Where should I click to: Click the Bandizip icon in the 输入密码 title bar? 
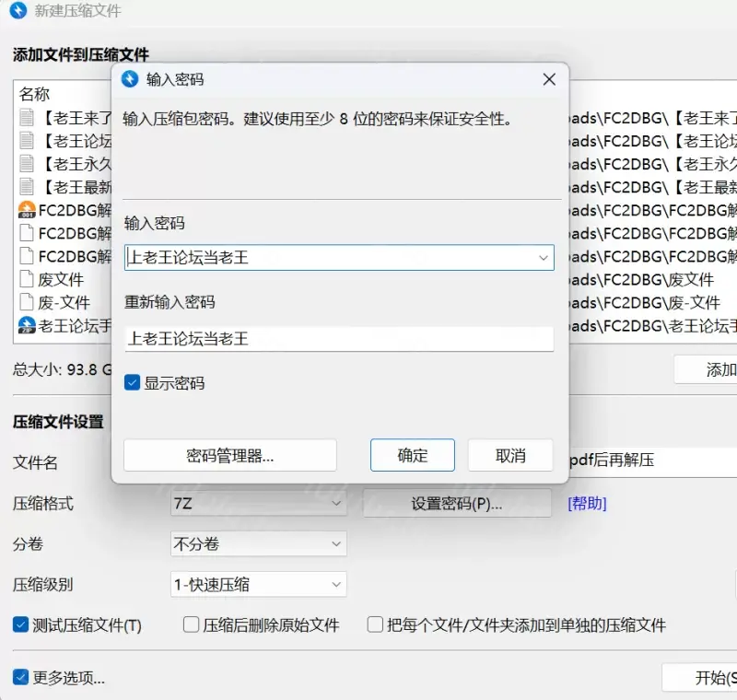click(130, 79)
